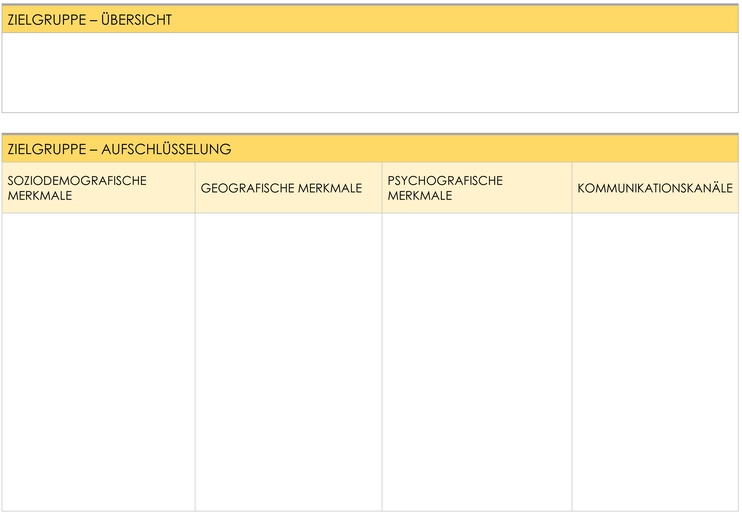Click the GEOGRAFISCHE MERKMALE column header
The height and width of the screenshot is (513, 742).
pos(289,188)
